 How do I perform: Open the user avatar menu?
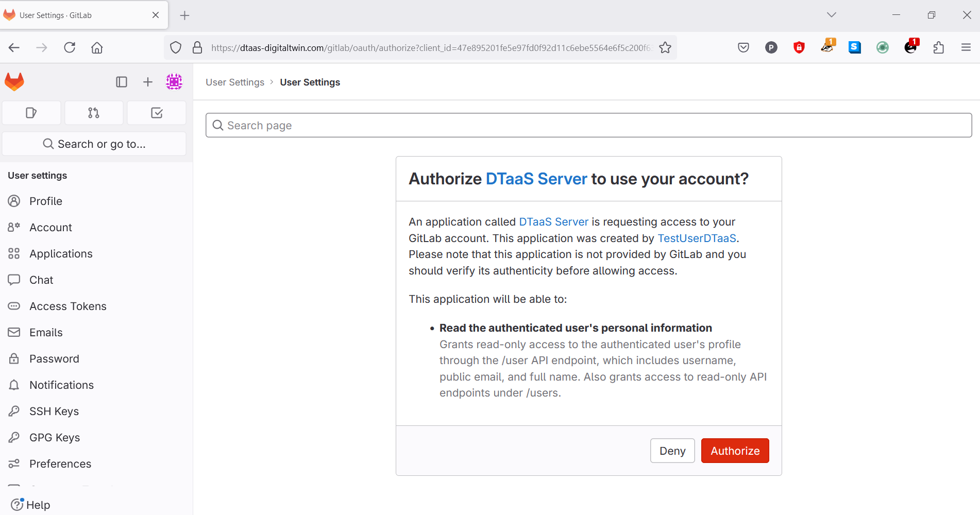pyautogui.click(x=174, y=81)
